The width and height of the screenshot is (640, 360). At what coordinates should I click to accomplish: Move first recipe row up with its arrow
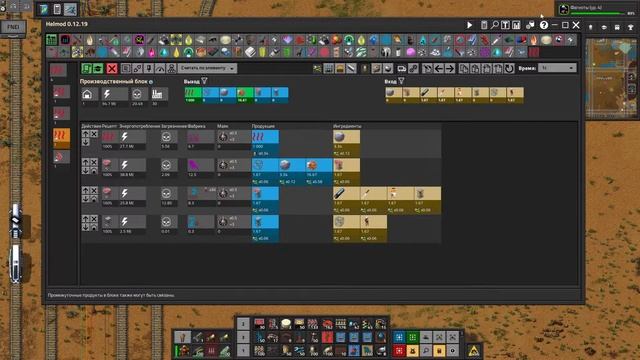click(85, 134)
